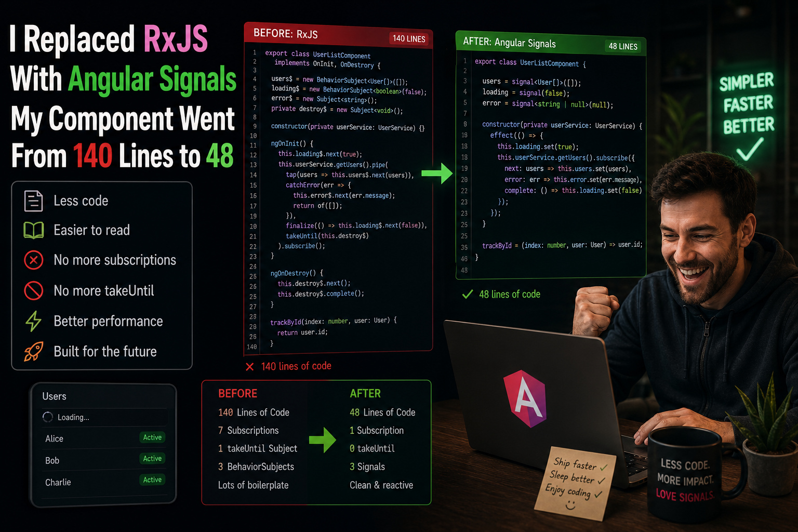
Task: Click the red X next to 140 lines of code
Action: 250,367
